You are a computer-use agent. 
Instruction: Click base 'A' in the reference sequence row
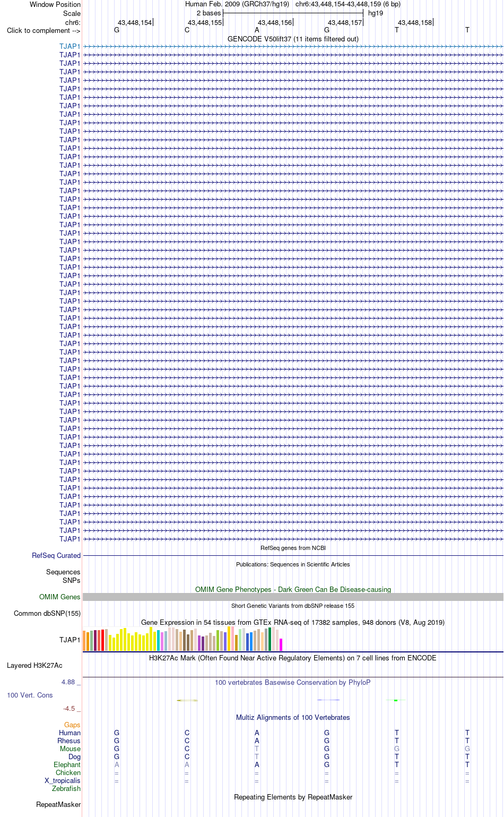pyautogui.click(x=257, y=30)
